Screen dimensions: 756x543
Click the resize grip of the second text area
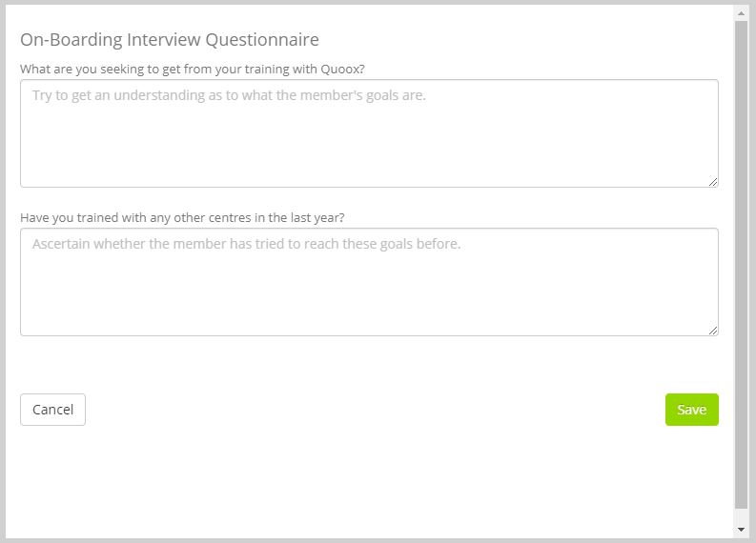(x=713, y=331)
